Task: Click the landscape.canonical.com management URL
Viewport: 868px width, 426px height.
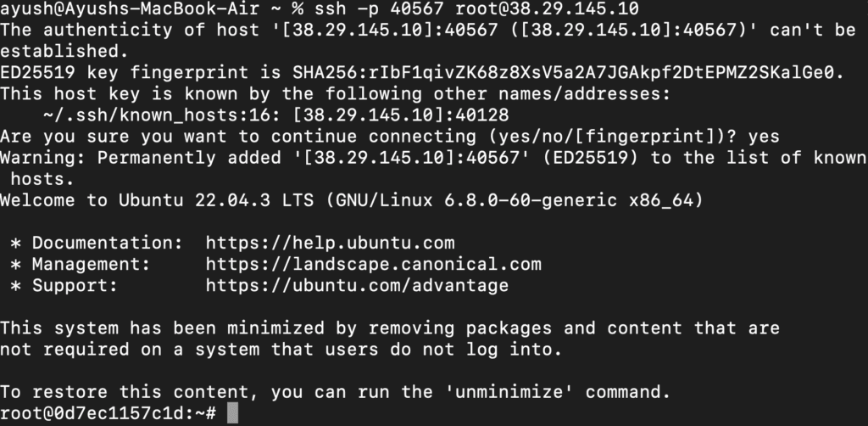Action: [374, 264]
